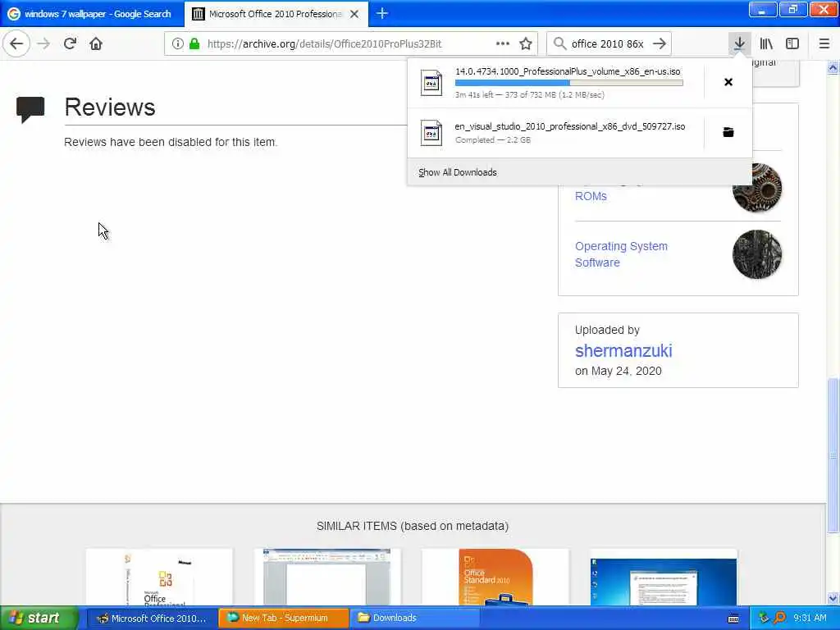Open the ROMs collection link
This screenshot has height=630, width=840.
point(591,196)
